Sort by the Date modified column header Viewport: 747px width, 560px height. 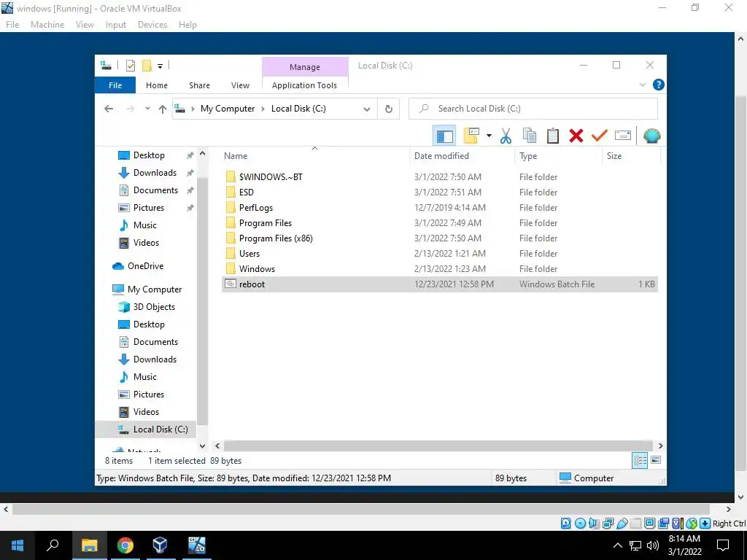point(462,156)
